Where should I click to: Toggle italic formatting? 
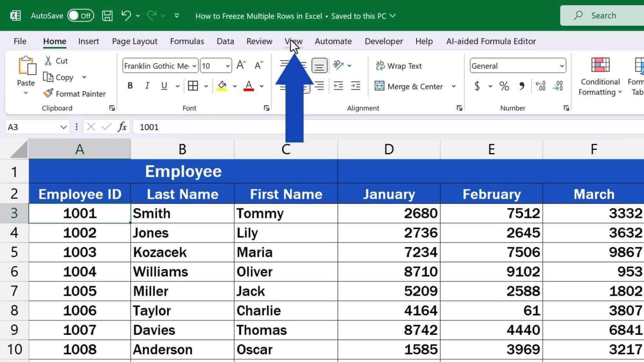coord(147,85)
